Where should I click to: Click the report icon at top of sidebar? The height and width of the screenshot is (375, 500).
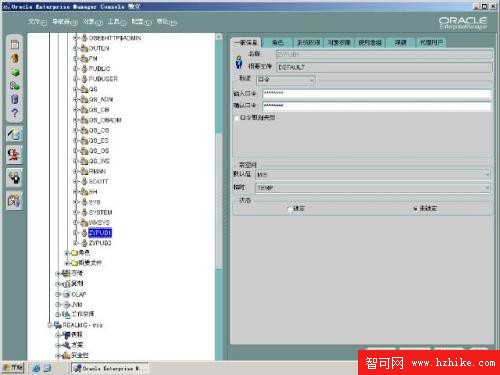(15, 44)
